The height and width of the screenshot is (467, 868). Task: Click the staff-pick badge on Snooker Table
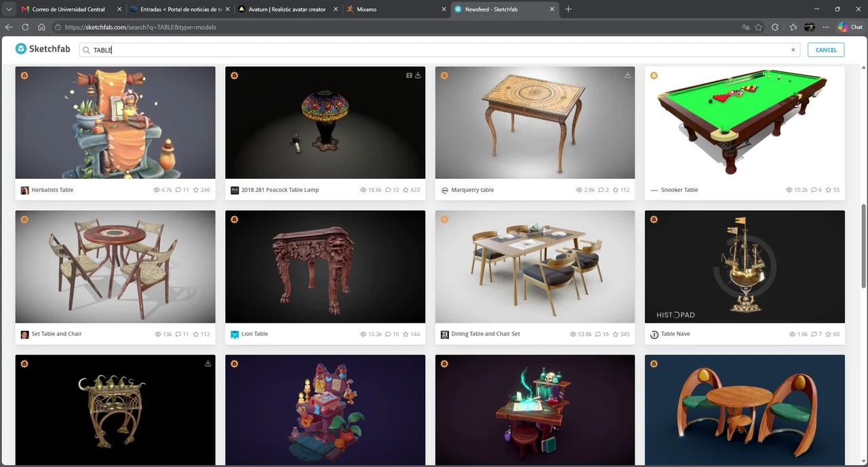pos(654,75)
